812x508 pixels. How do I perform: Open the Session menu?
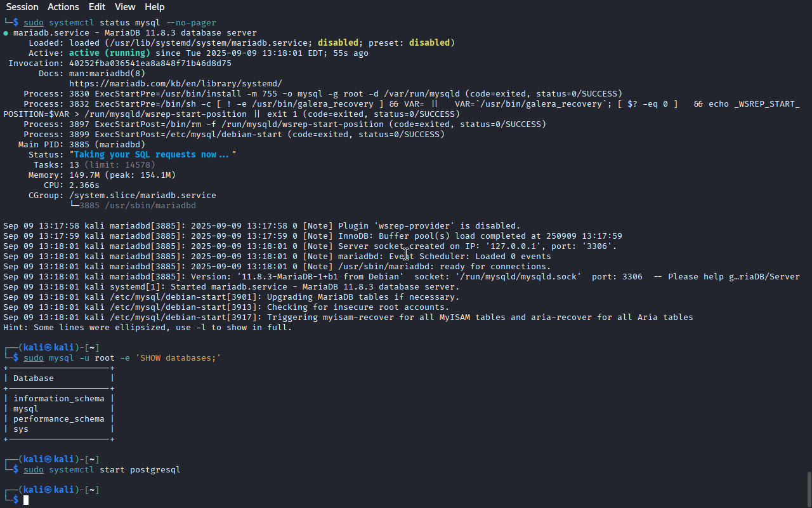(22, 7)
